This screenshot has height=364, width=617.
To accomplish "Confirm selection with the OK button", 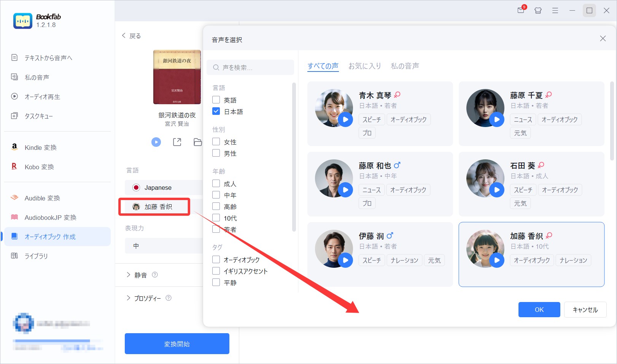I will click(539, 310).
